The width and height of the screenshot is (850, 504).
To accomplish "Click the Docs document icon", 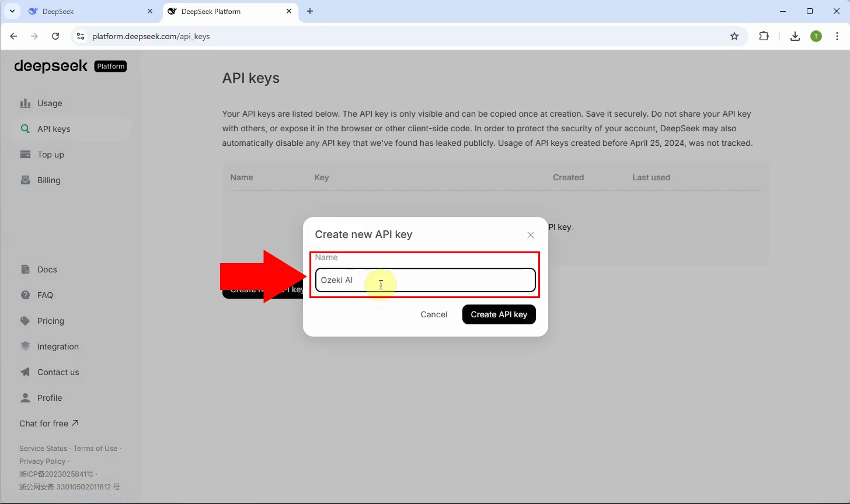I will pos(25,269).
